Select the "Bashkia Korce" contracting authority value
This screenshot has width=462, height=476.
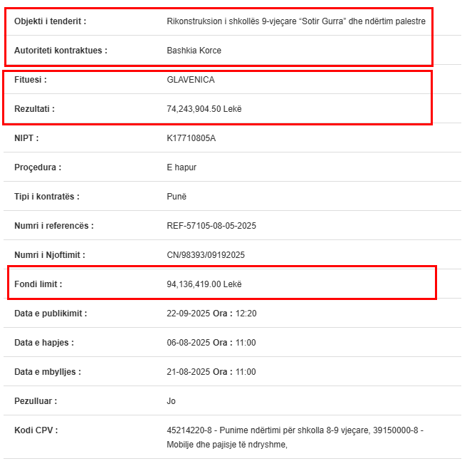pyautogui.click(x=194, y=51)
